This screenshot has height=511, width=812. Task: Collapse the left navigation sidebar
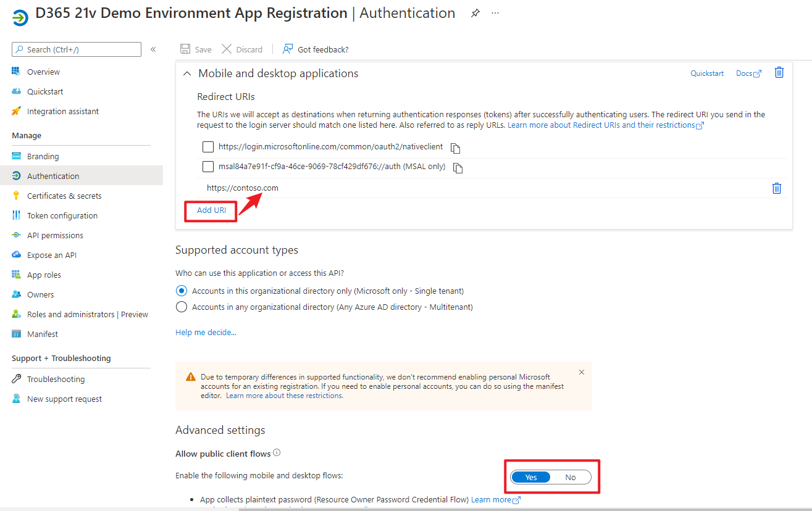(153, 49)
